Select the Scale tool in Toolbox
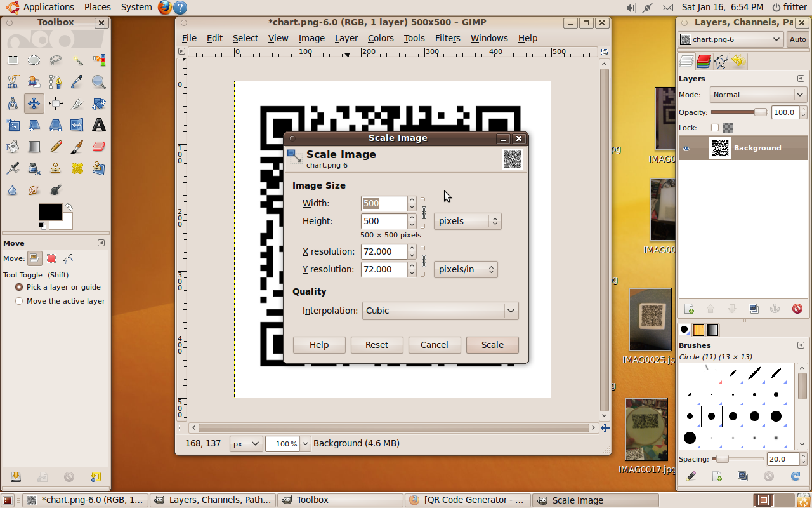 coord(13,125)
